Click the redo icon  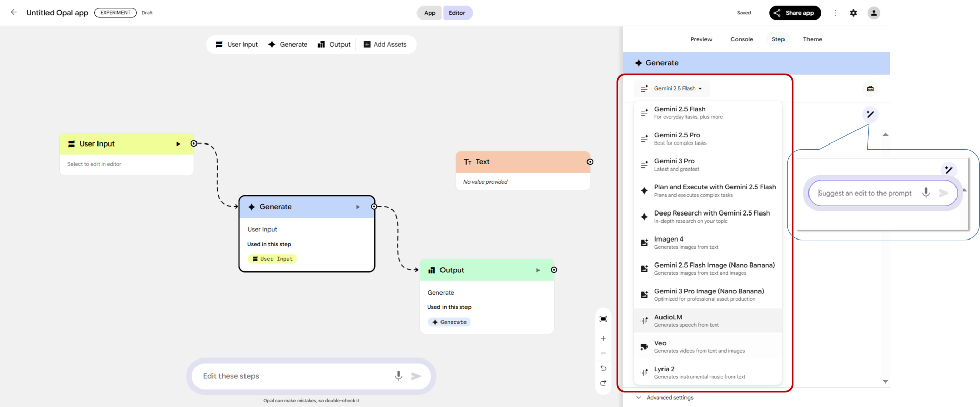pos(603,382)
